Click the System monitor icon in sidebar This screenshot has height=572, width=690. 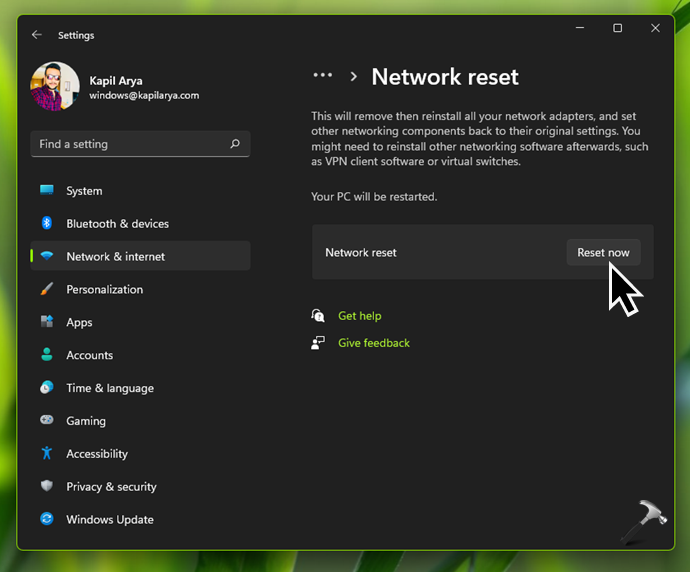pyautogui.click(x=47, y=191)
